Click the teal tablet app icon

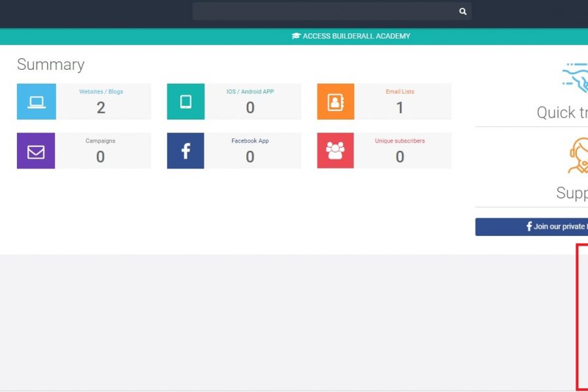pyautogui.click(x=186, y=102)
